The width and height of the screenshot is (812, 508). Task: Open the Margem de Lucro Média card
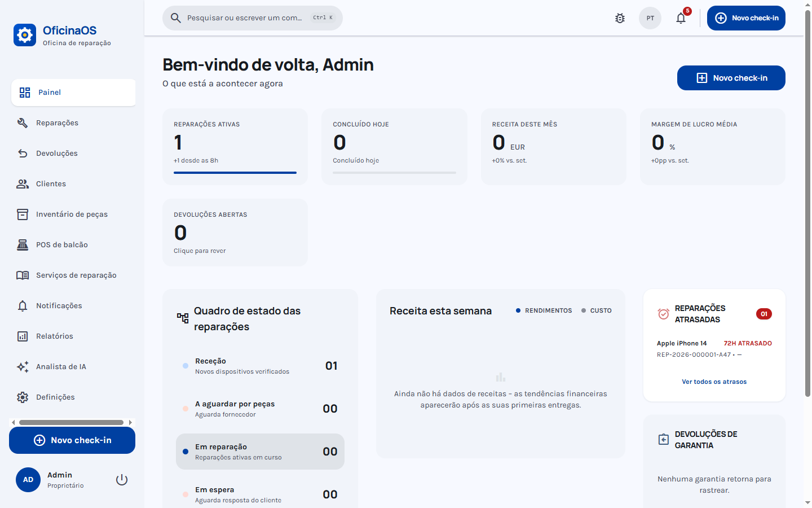coord(713,147)
